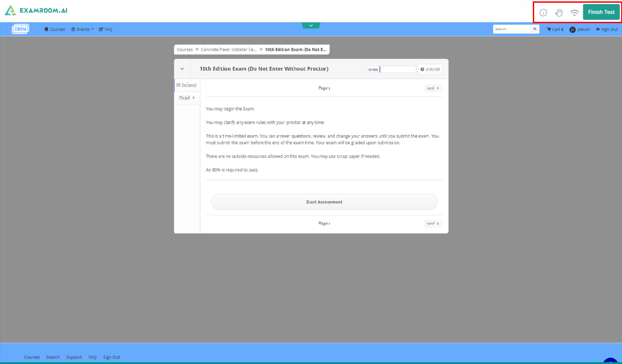Click the ExamRoom.AI logo

tap(36, 10)
